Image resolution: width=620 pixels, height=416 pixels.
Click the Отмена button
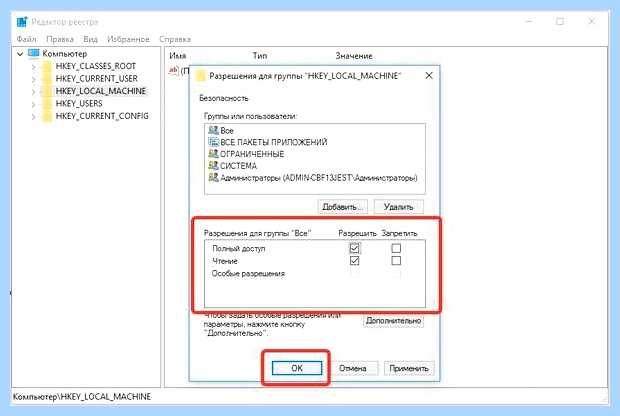point(353,368)
